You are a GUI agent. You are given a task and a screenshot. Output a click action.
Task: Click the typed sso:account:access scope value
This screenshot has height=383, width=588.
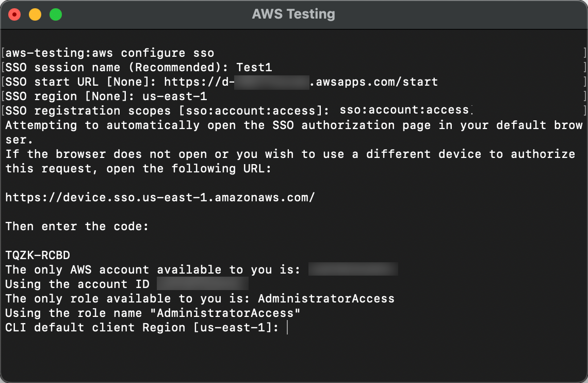tap(404, 109)
